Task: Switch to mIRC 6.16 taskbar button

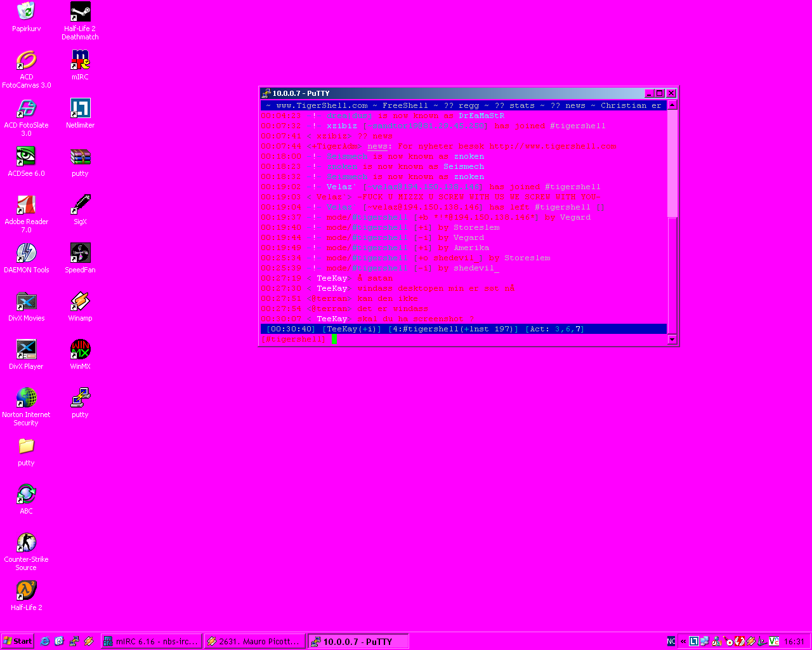Action: tap(152, 641)
